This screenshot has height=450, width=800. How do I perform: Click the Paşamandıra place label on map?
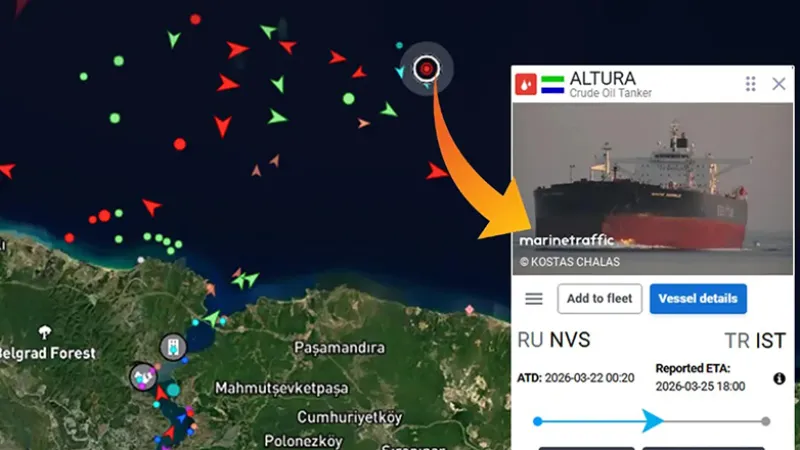339,348
